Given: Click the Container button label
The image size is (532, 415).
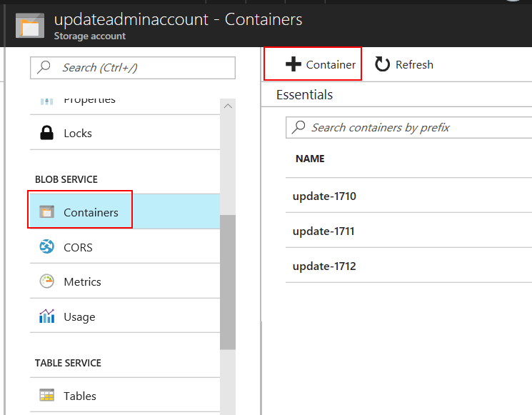Looking at the screenshot, I should coord(331,64).
